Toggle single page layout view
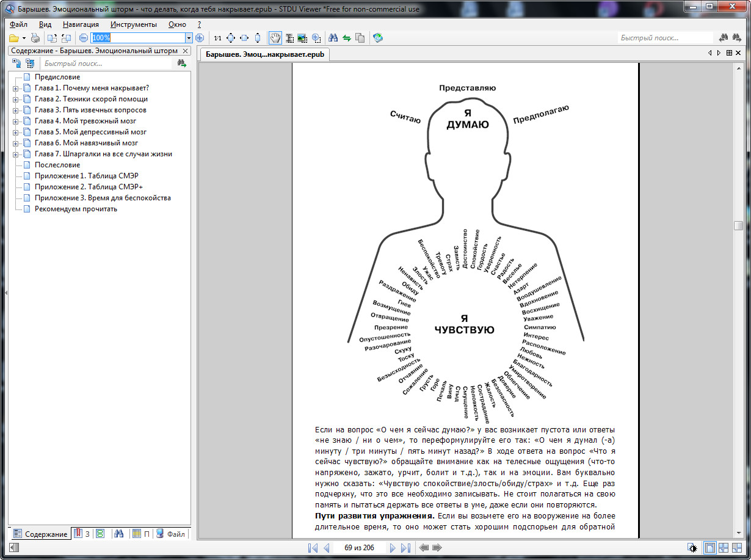Viewport: 751px width, 560px height. tap(710, 548)
